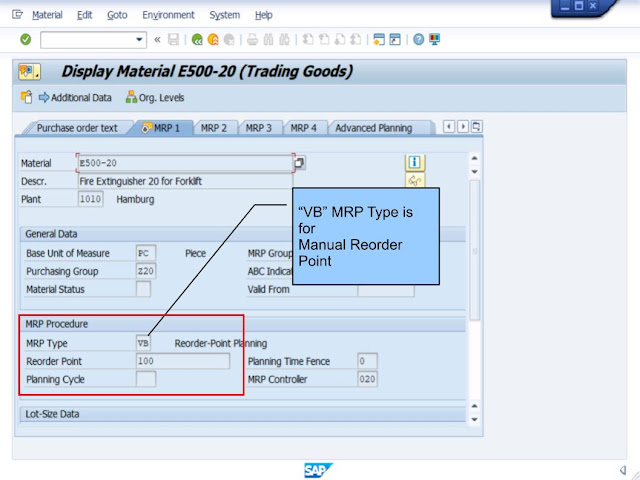Select the MRP 1 tab
Screen dimensions: 640x480
(161, 128)
